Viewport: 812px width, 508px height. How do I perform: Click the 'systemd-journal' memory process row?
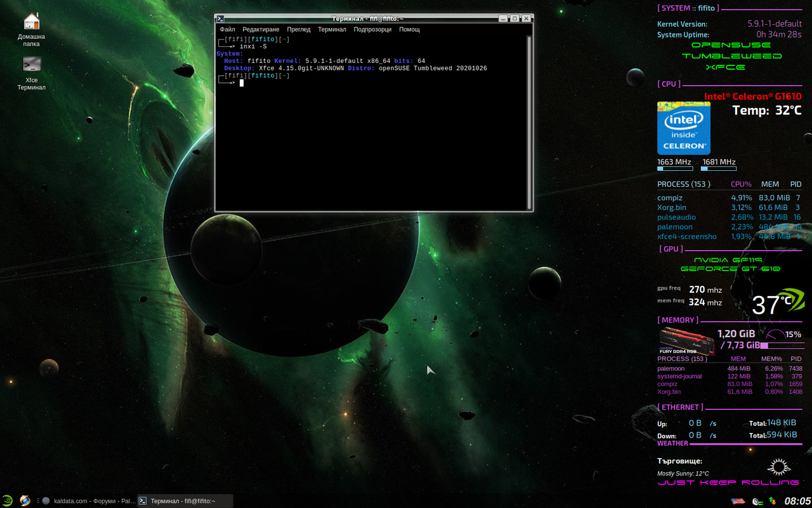tap(730, 377)
